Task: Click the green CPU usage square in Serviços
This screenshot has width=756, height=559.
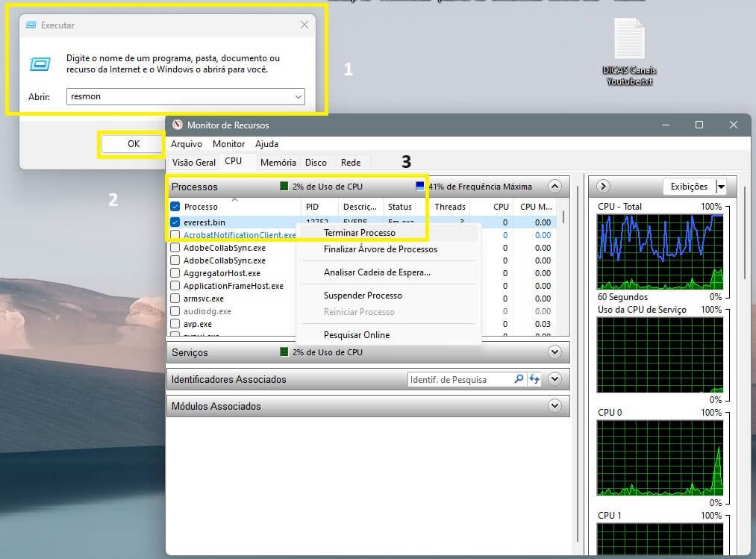Action: tap(284, 352)
